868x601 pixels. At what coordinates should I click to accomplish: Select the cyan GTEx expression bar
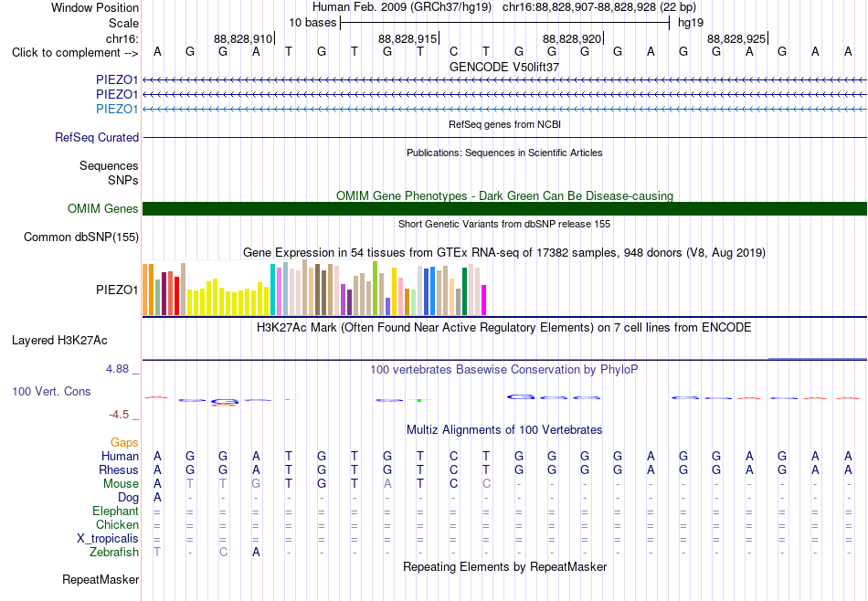pos(272,290)
